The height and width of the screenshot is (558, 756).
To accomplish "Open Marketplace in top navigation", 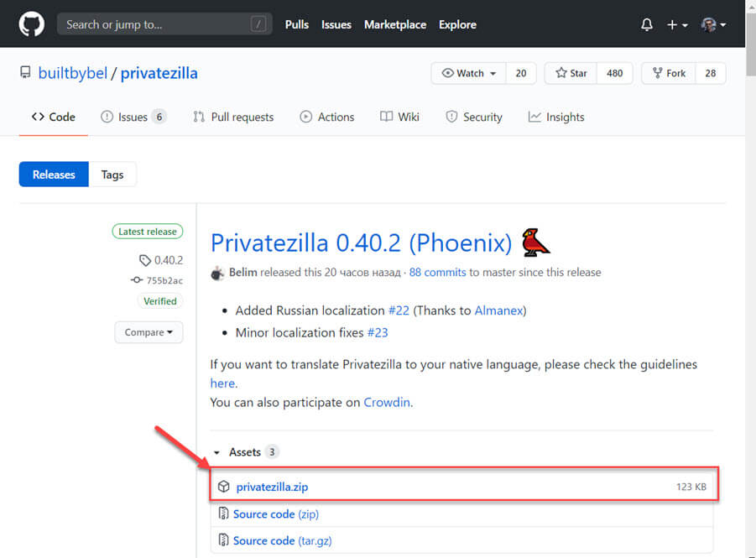I will tap(395, 24).
